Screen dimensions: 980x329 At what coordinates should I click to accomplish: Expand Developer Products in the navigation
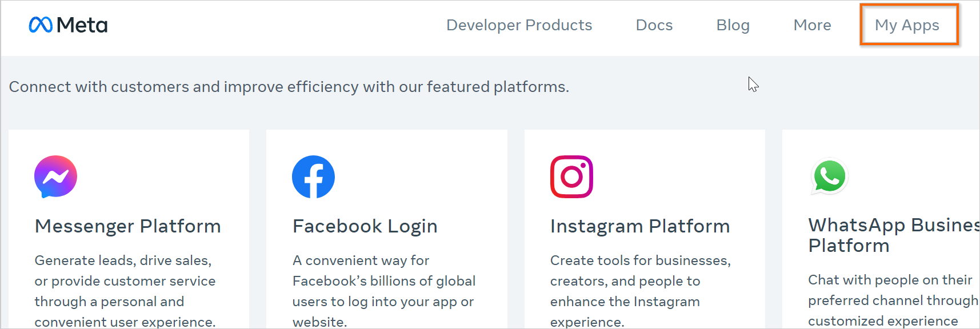519,25
